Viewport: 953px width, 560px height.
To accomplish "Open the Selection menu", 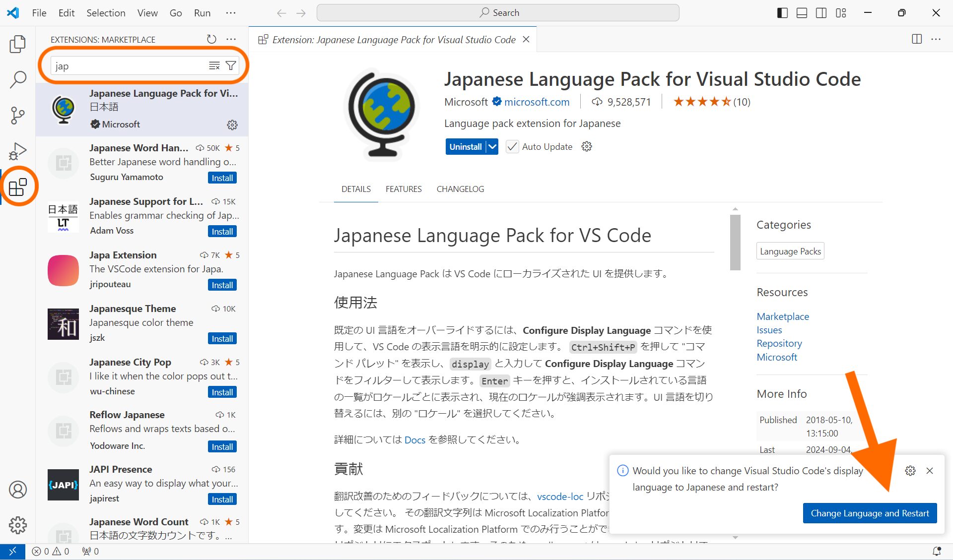I will coord(106,13).
